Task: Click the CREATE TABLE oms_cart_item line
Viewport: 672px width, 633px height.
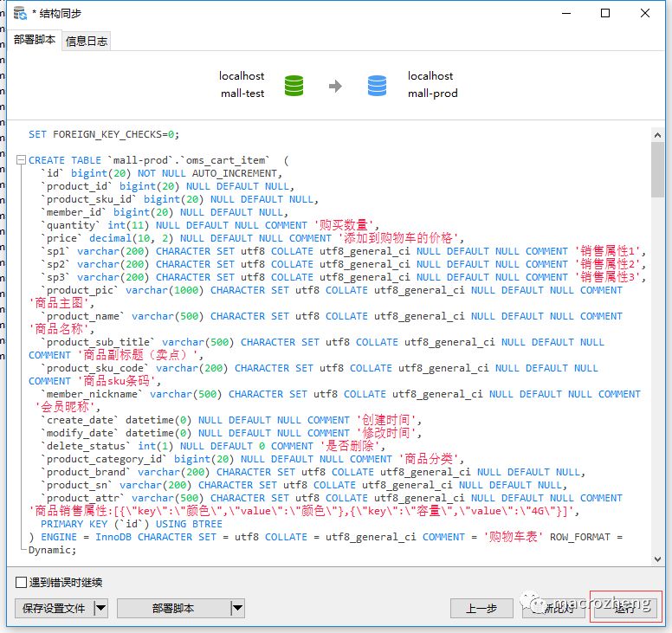Action: [158, 160]
